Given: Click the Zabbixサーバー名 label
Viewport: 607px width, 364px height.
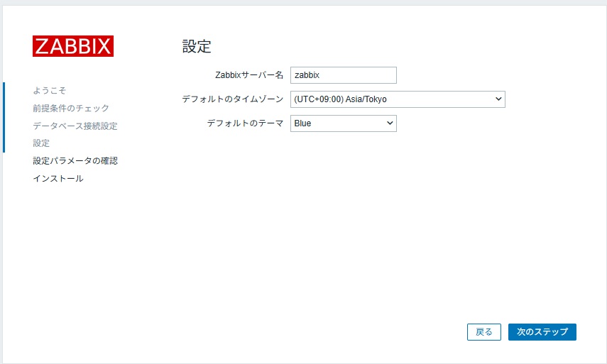Looking at the screenshot, I should click(x=248, y=75).
